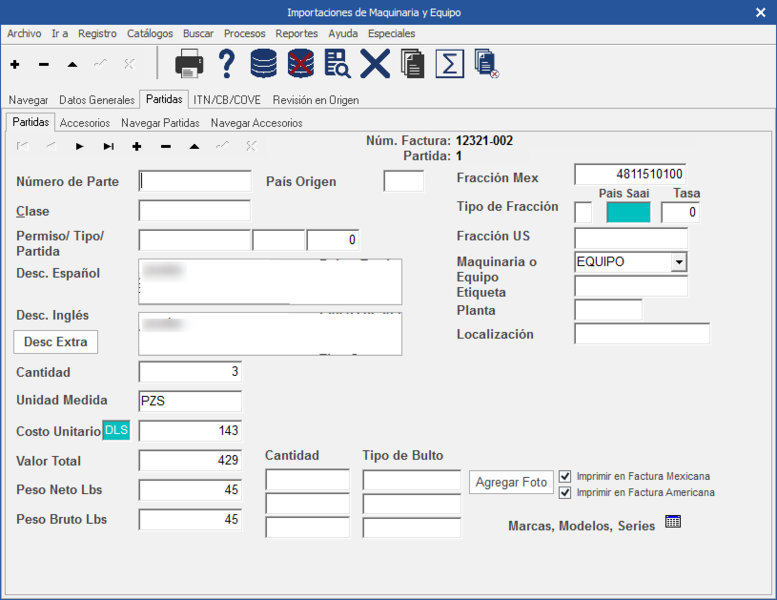
Task: Expand the Maquinaria o Equipo dropdown
Action: tap(679, 262)
